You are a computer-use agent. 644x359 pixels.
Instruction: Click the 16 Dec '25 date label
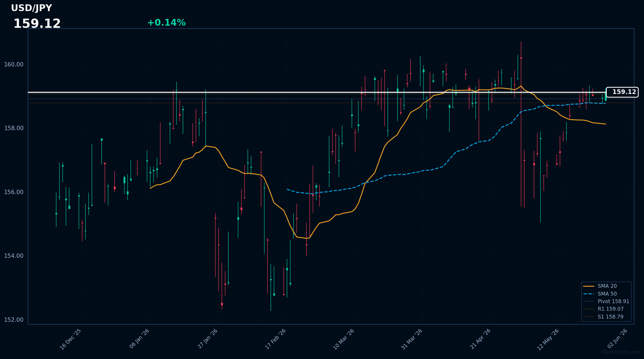point(71,339)
